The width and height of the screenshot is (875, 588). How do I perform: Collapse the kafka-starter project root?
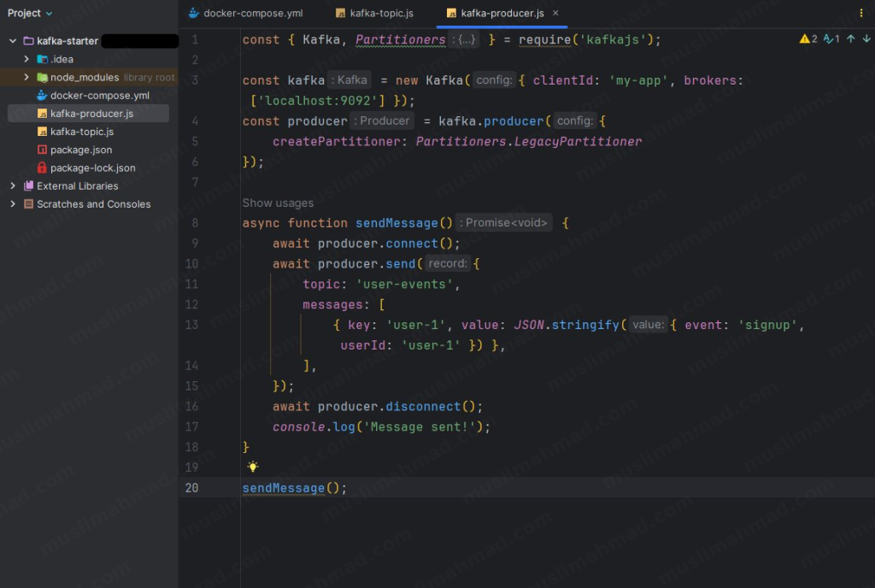tap(12, 40)
